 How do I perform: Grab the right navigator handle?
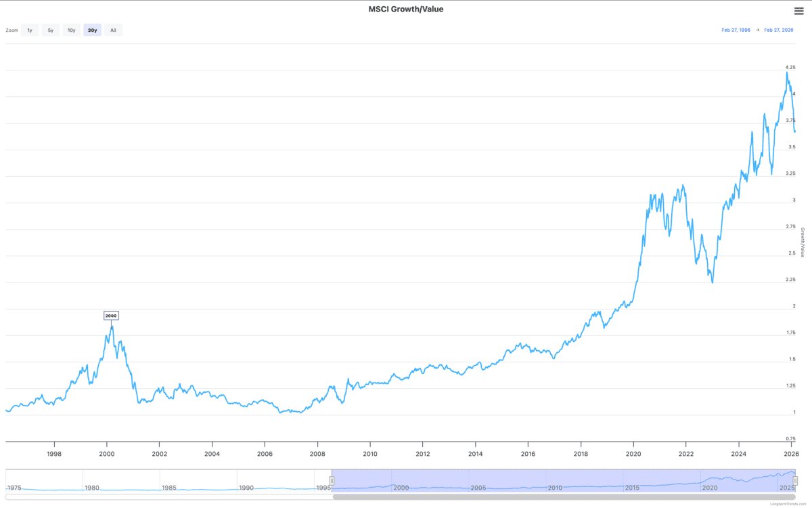(796, 480)
